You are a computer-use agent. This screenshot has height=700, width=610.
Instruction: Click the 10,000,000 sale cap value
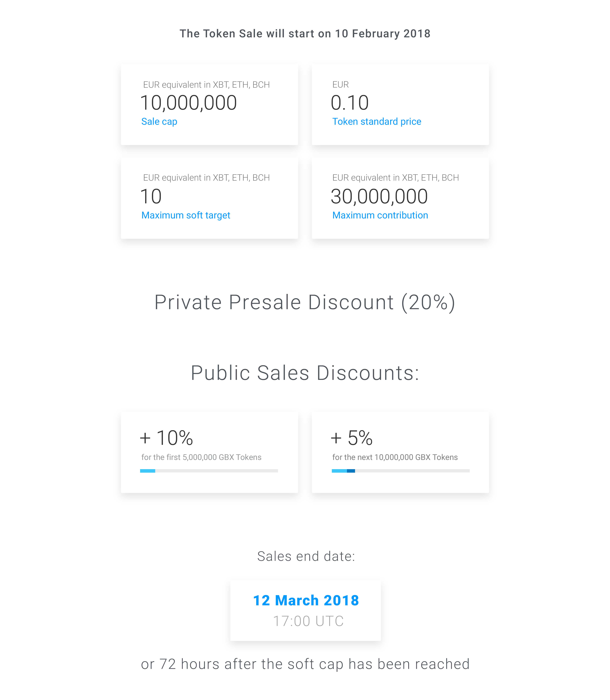click(188, 102)
